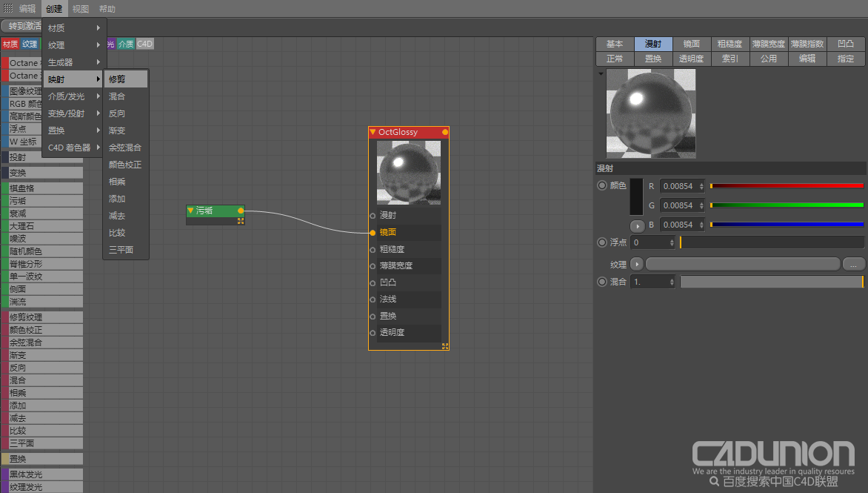Screen dimensions: 868x493
Task: Click the 污垢 node's output port
Action: click(x=241, y=211)
